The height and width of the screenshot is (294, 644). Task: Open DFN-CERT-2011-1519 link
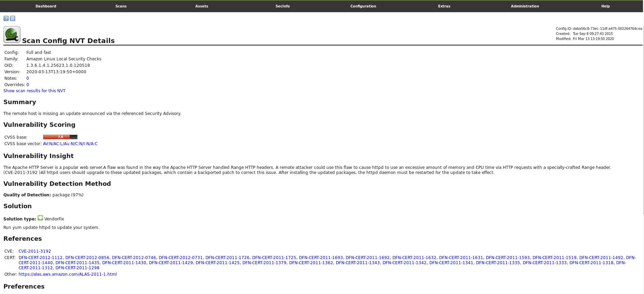[555, 258]
